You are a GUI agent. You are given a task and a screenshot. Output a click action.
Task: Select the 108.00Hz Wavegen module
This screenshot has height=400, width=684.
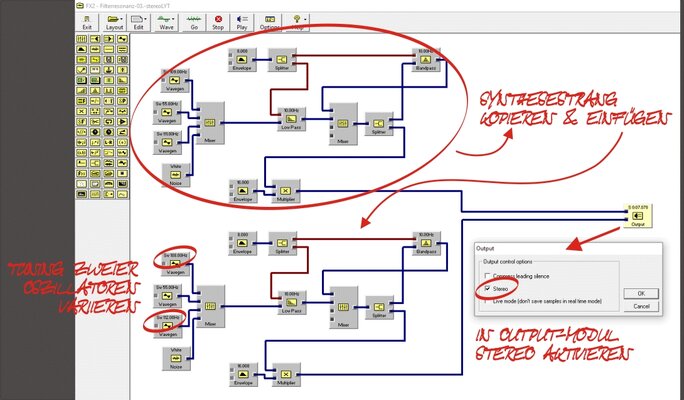coord(175,264)
